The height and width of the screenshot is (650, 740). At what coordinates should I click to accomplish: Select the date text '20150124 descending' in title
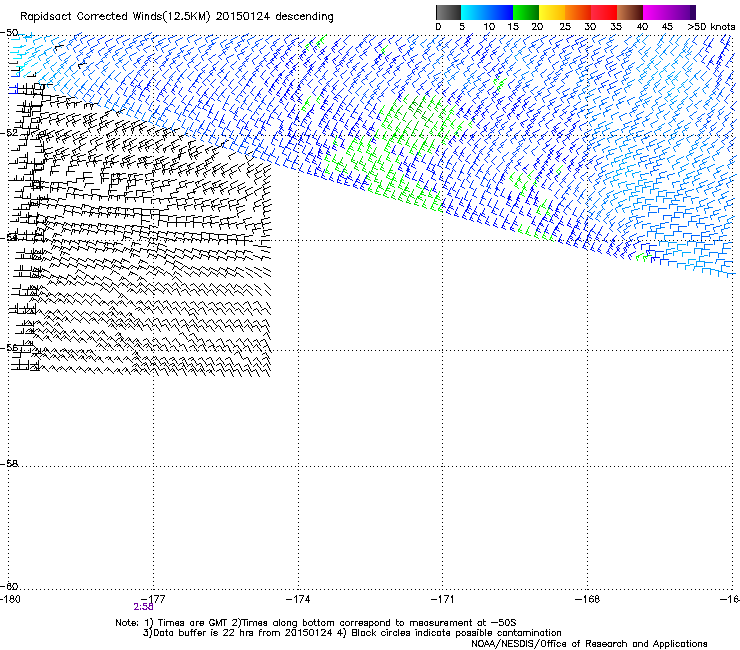pos(275,17)
